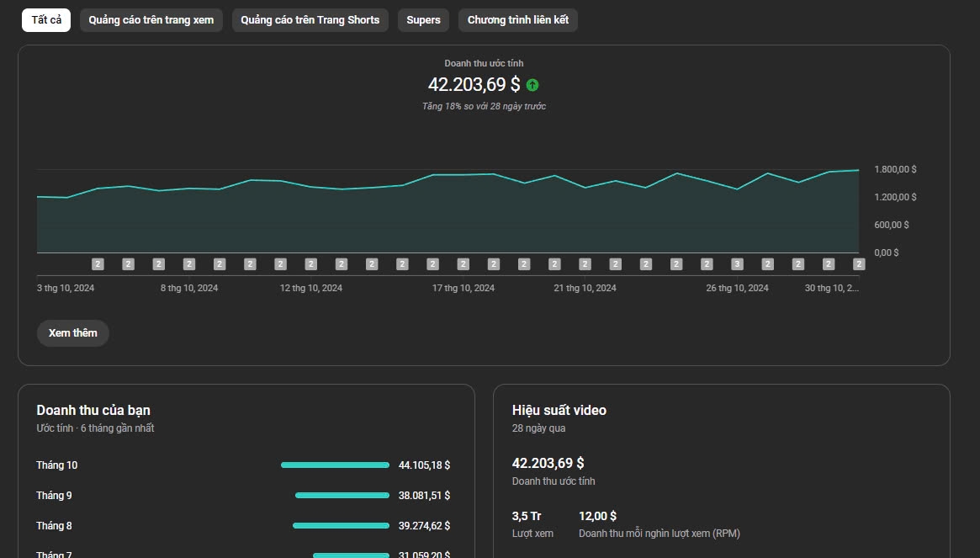Click the last marker at chart's right edge
Screen dimensions: 980x558
[x=858, y=264]
